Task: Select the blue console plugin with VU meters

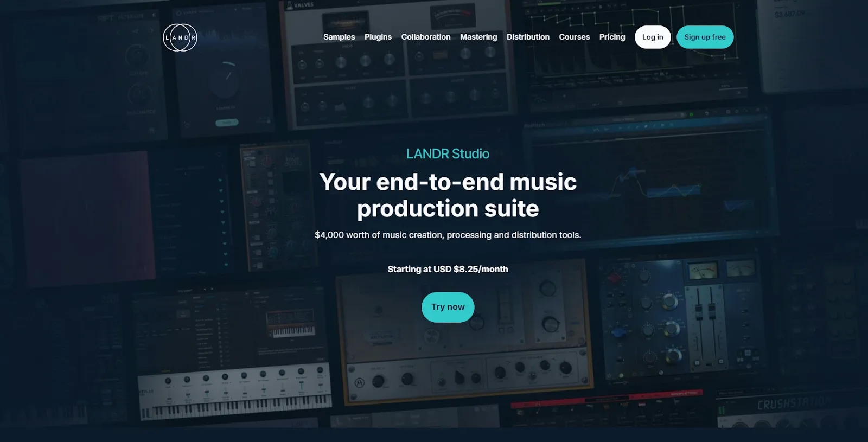Action: click(678, 320)
